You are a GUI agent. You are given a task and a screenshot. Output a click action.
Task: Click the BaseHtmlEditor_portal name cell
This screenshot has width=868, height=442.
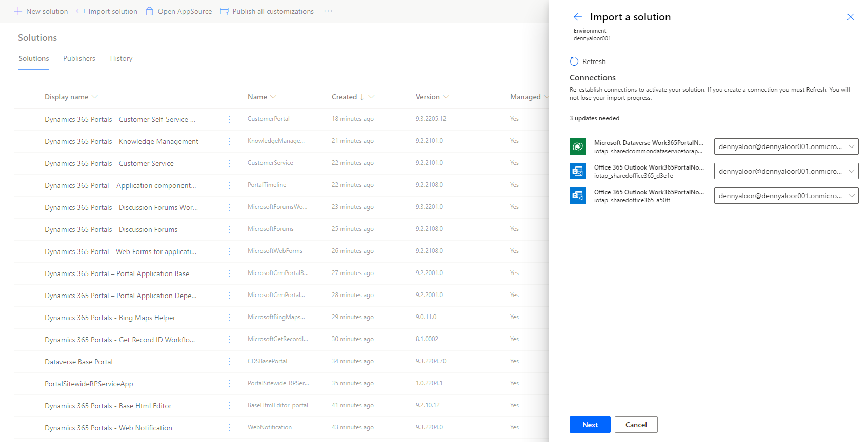click(278, 405)
